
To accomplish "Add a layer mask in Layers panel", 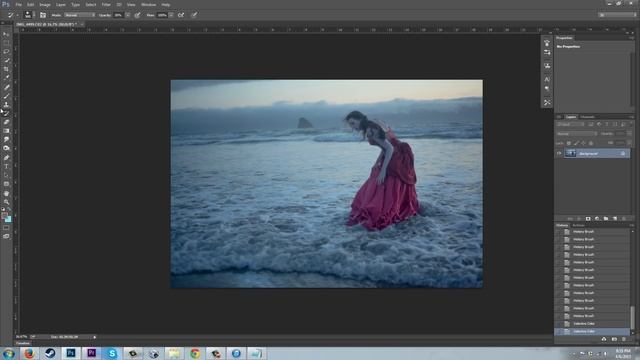I will point(588,219).
